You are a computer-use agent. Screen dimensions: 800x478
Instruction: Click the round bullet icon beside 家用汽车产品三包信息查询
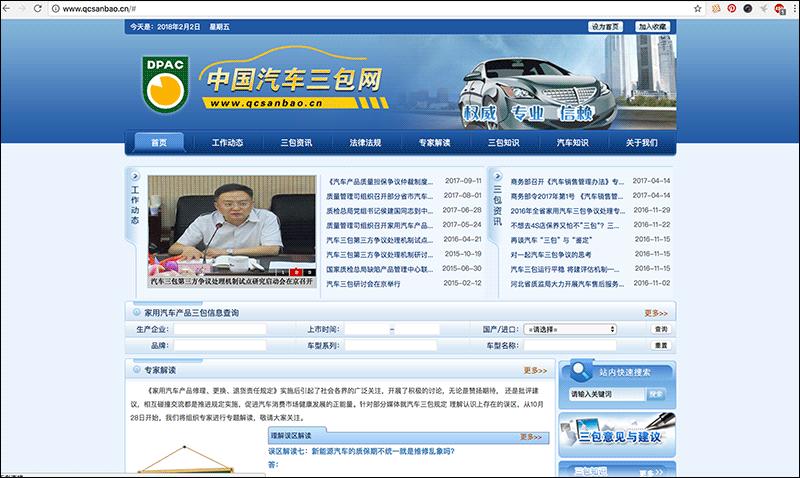(136, 312)
